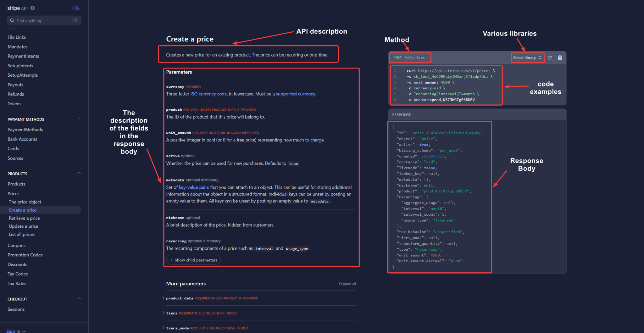Click the Expand all link
This screenshot has width=644, height=333.
coord(347,284)
